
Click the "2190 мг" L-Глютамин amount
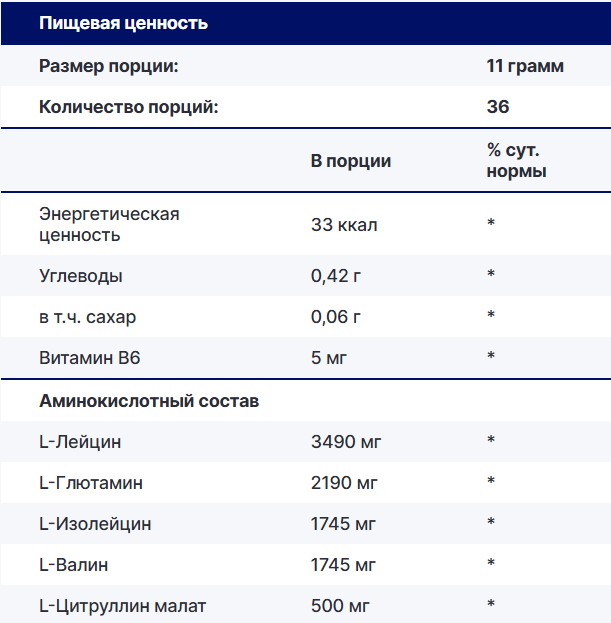pos(345,483)
